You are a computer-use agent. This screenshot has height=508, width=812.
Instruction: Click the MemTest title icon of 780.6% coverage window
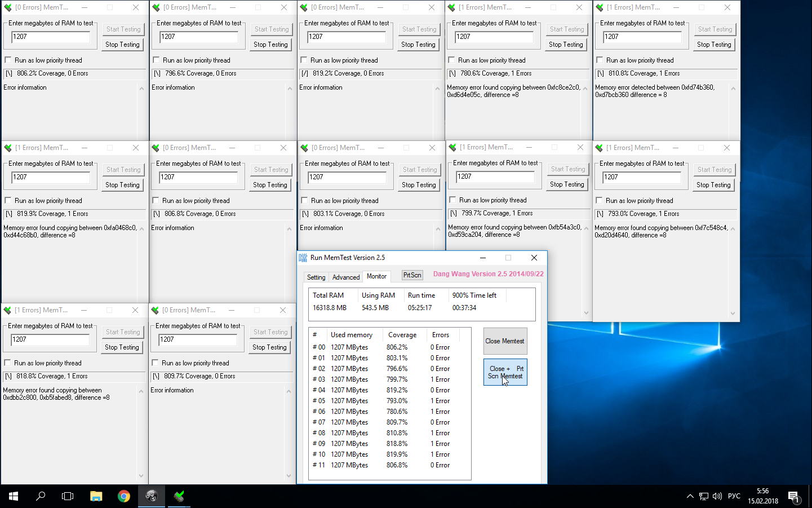(452, 7)
